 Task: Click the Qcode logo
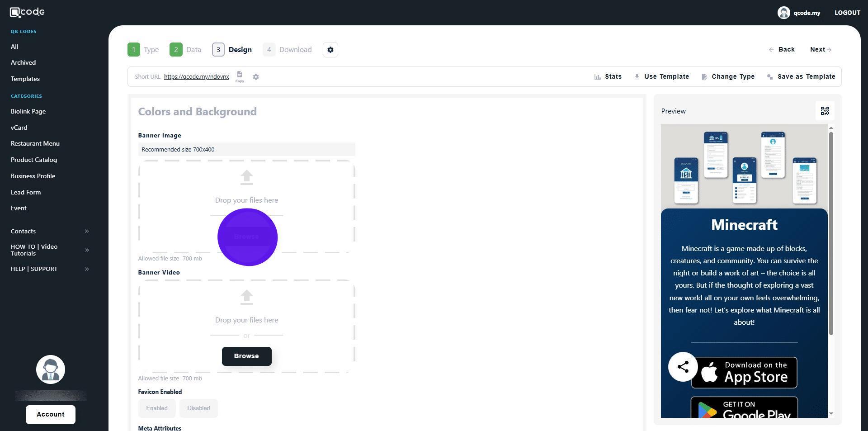[27, 12]
